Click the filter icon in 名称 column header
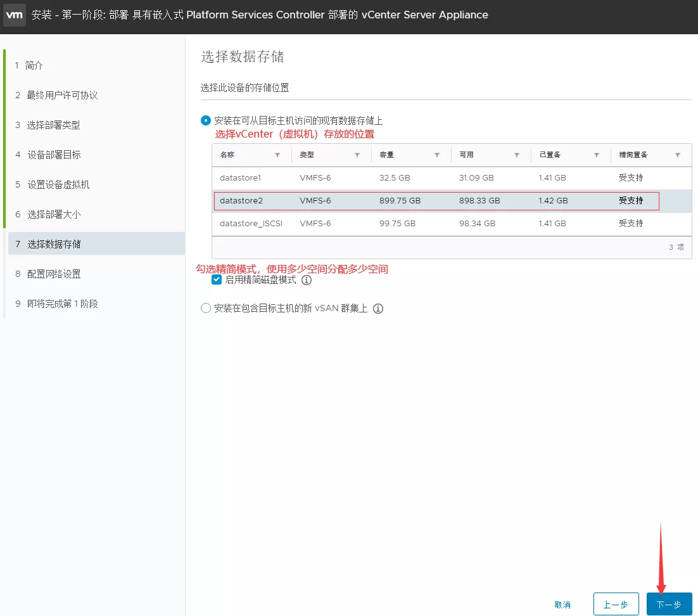Screen dimensions: 698x616 coord(277,155)
